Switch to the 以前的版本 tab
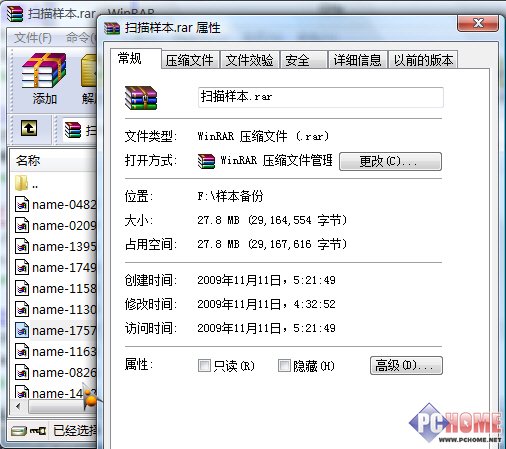Viewport: 506px width, 449px height. pos(423,60)
